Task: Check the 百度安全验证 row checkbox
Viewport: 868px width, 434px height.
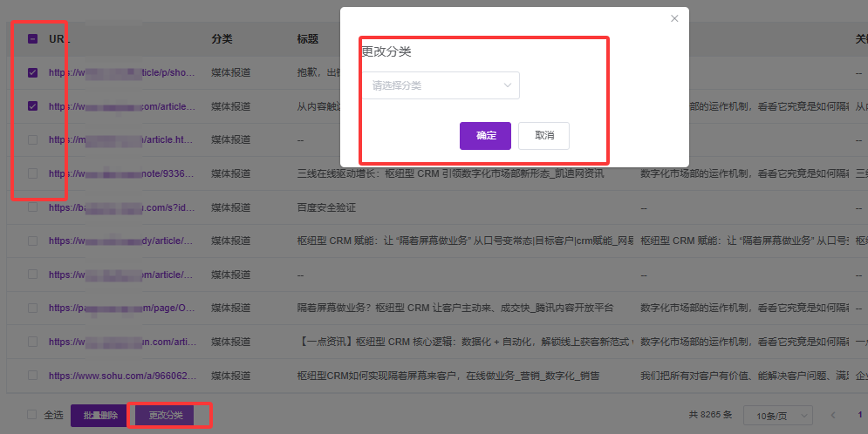Action: click(33, 207)
